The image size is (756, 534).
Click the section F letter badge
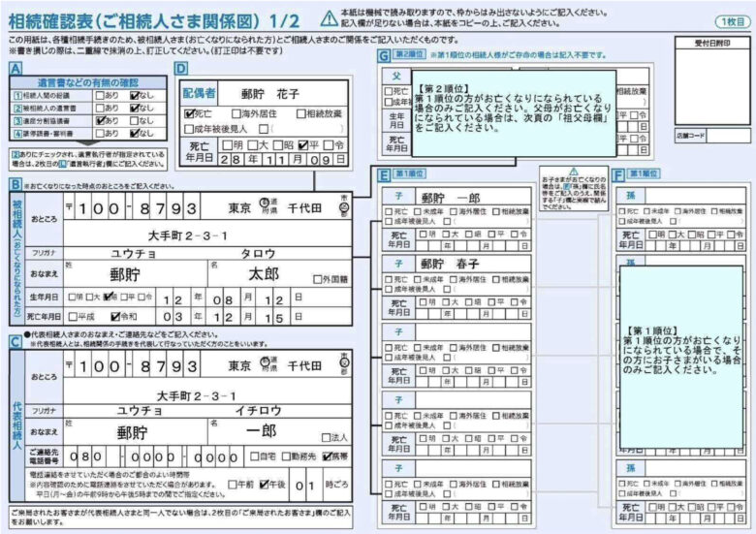(618, 175)
